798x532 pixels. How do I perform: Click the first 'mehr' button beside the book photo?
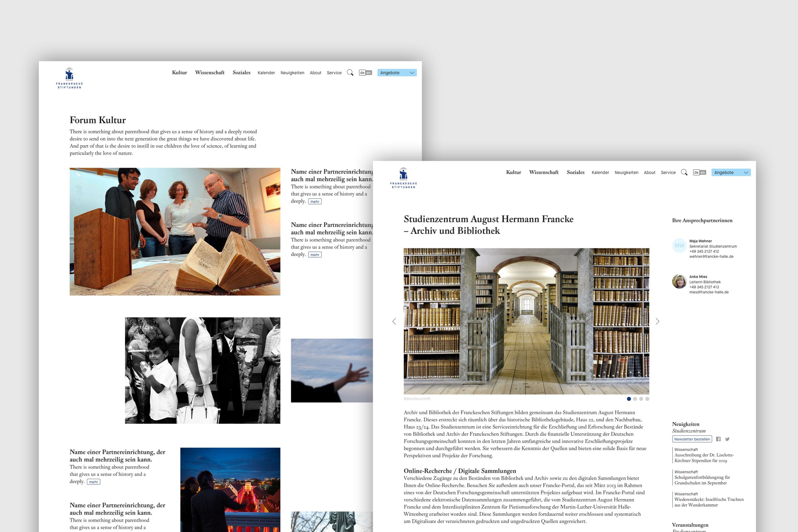click(315, 202)
